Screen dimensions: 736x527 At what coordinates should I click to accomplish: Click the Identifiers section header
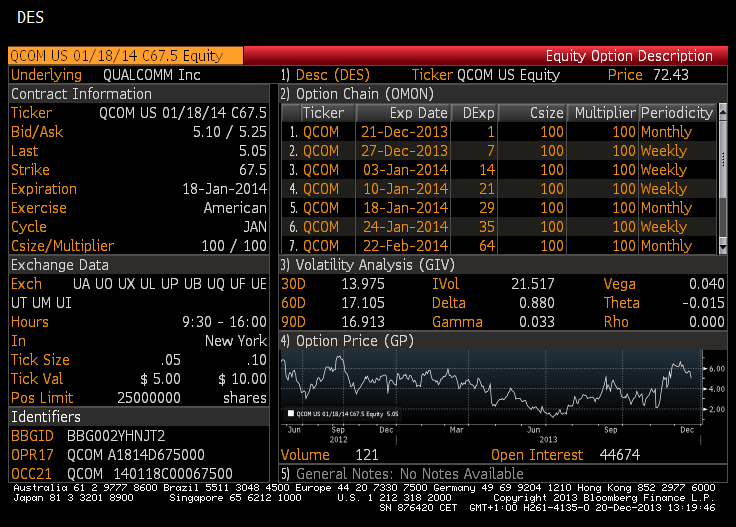pyautogui.click(x=139, y=417)
